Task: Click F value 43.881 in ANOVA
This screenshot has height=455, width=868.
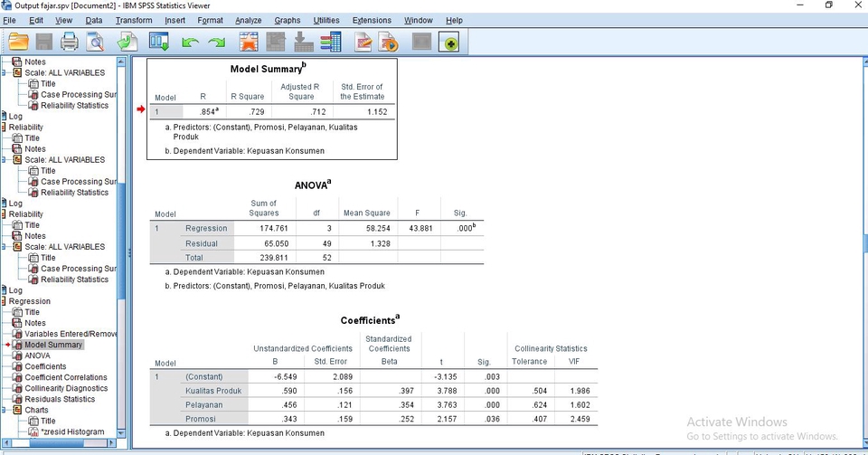Action: tap(420, 228)
